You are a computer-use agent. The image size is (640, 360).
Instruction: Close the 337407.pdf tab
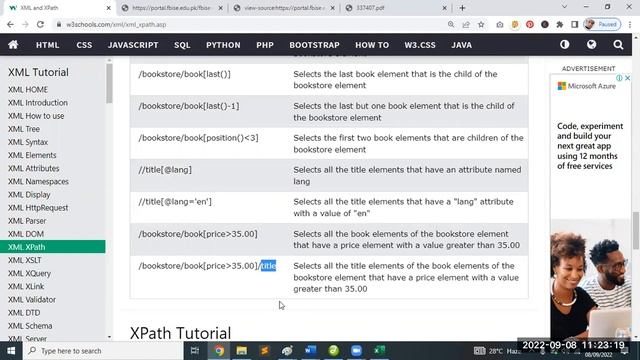coord(444,8)
